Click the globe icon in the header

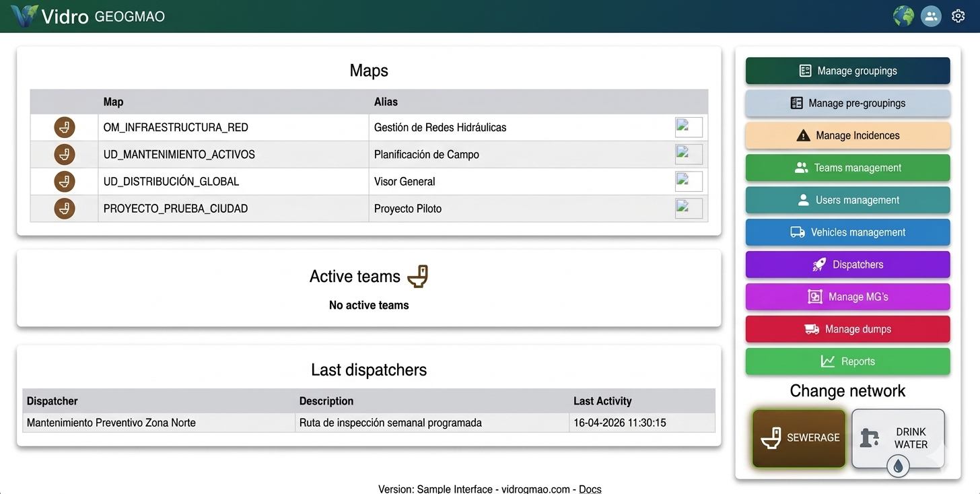pyautogui.click(x=903, y=16)
